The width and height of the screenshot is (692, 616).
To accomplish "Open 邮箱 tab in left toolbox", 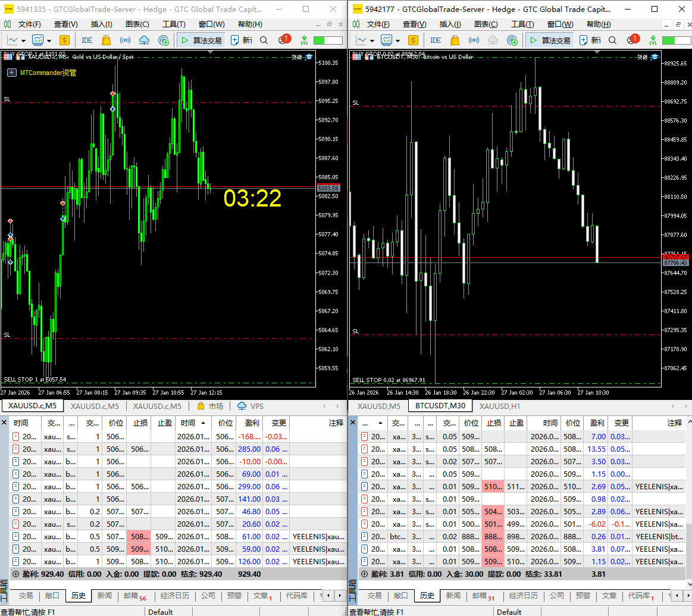I will point(134,596).
